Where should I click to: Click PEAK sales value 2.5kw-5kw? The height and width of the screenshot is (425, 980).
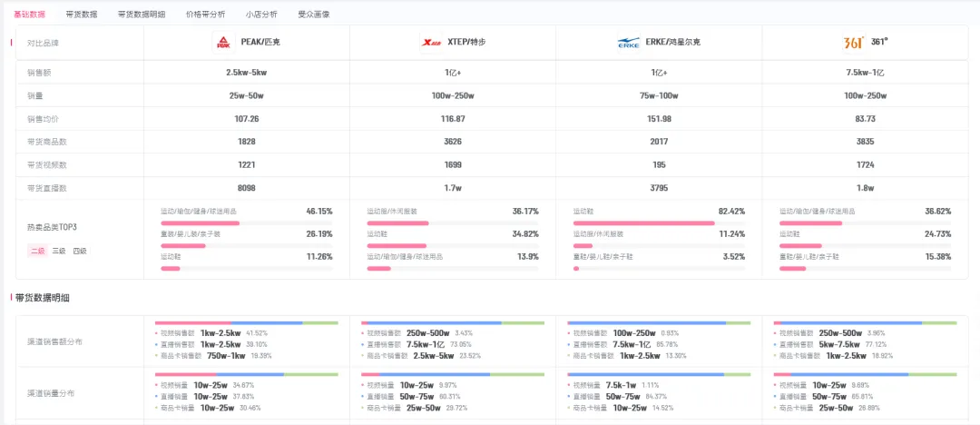tap(246, 73)
